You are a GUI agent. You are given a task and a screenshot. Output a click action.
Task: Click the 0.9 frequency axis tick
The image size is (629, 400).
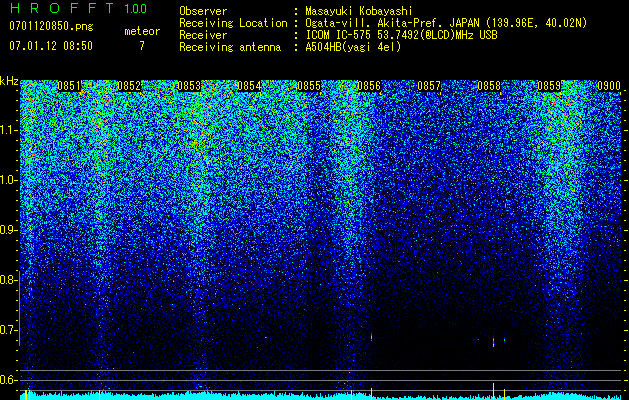tap(9, 230)
